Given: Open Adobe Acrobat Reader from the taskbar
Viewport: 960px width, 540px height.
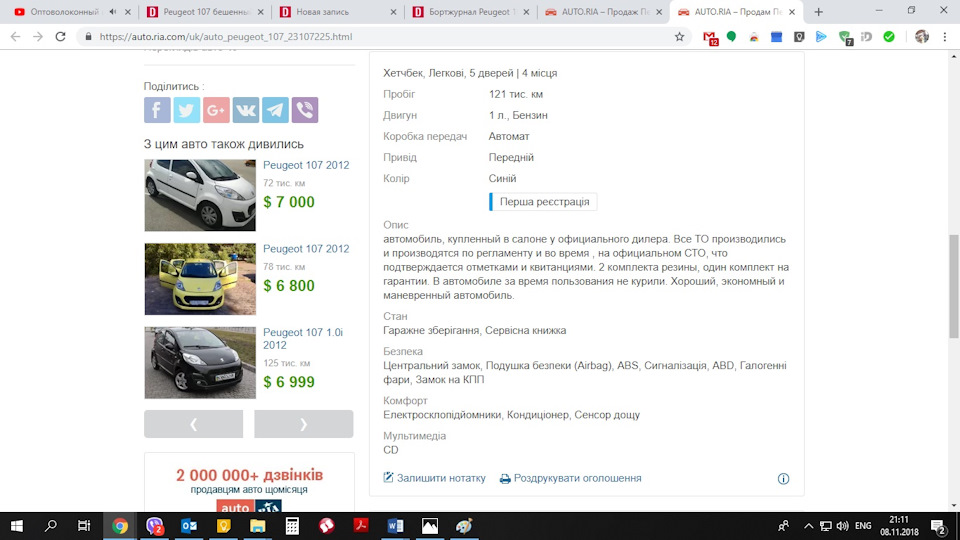Looking at the screenshot, I should [x=361, y=526].
